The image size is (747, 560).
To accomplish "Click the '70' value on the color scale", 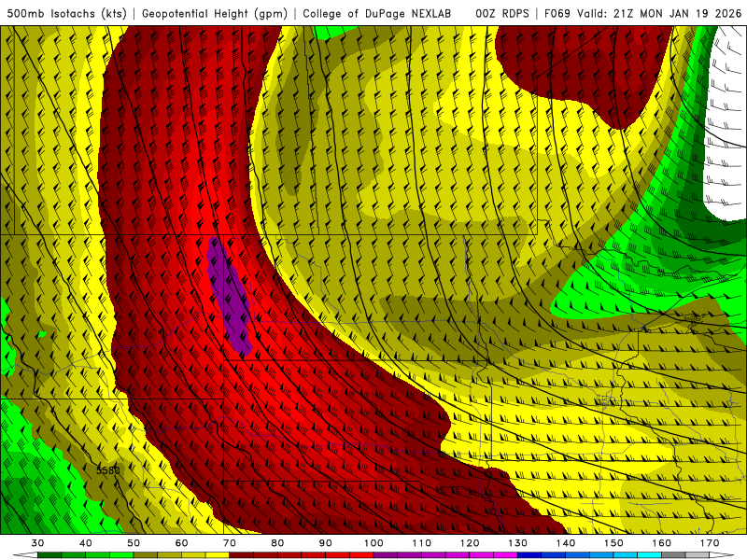I will (x=230, y=543).
